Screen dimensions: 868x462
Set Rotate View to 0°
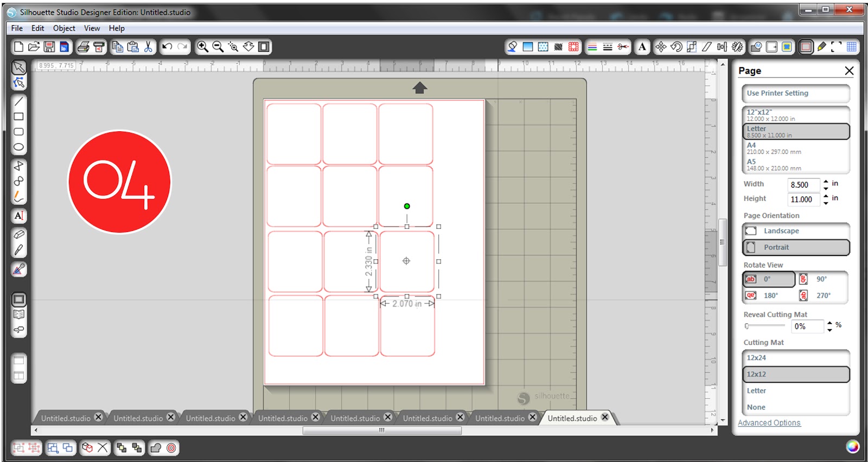[x=769, y=279]
